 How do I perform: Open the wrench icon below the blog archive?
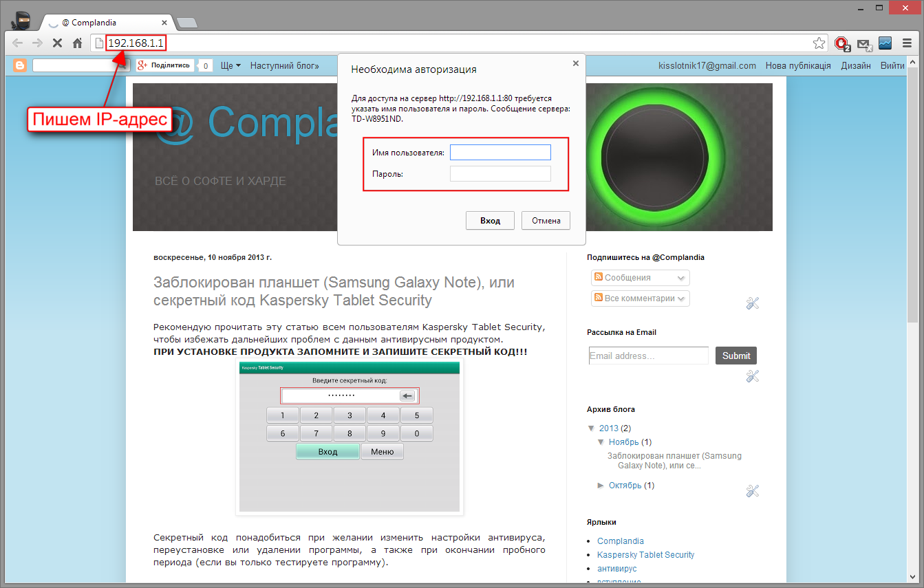752,491
